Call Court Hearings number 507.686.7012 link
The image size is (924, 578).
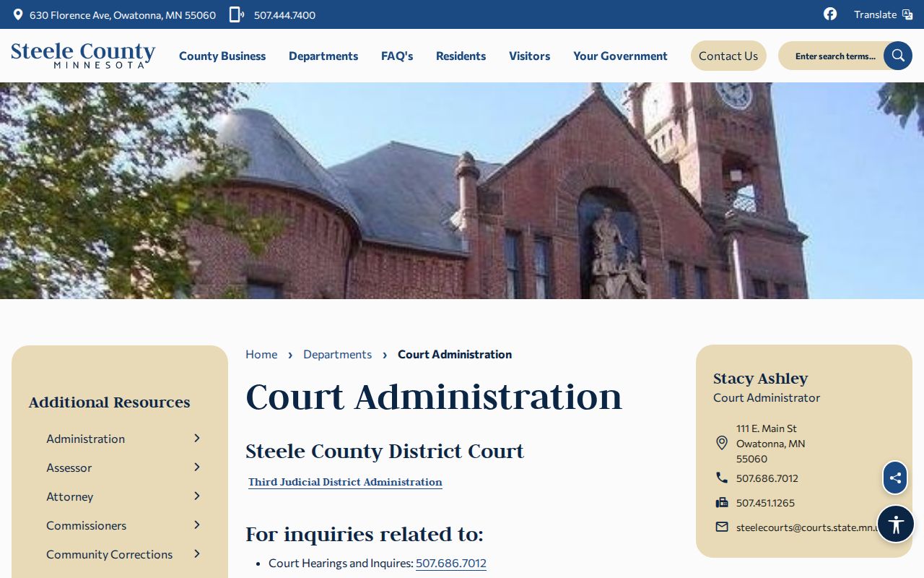[451, 563]
